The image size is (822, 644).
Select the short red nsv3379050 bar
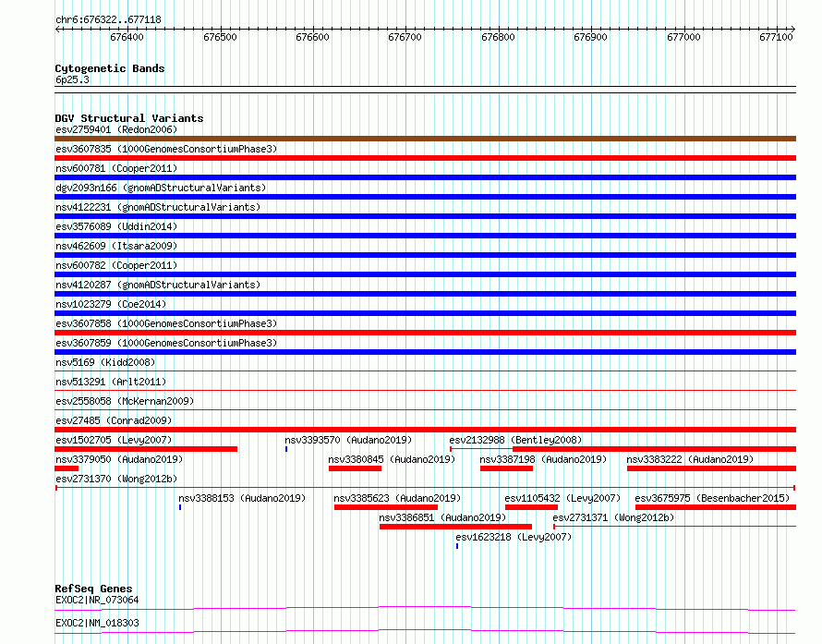(66, 468)
